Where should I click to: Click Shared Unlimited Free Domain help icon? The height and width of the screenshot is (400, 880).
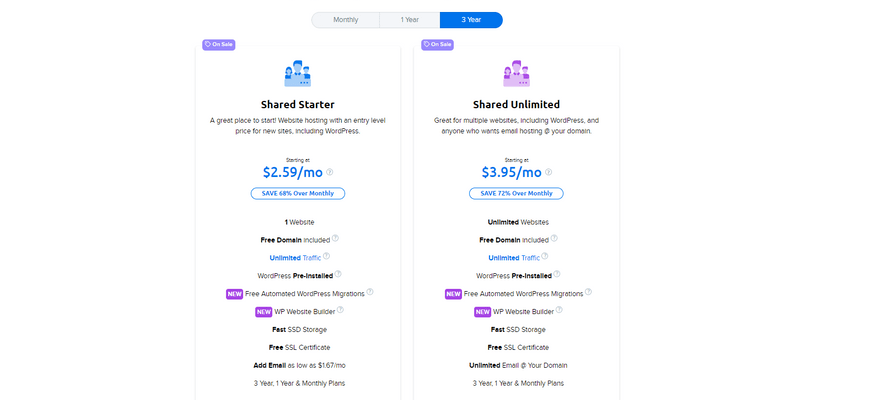(x=554, y=238)
